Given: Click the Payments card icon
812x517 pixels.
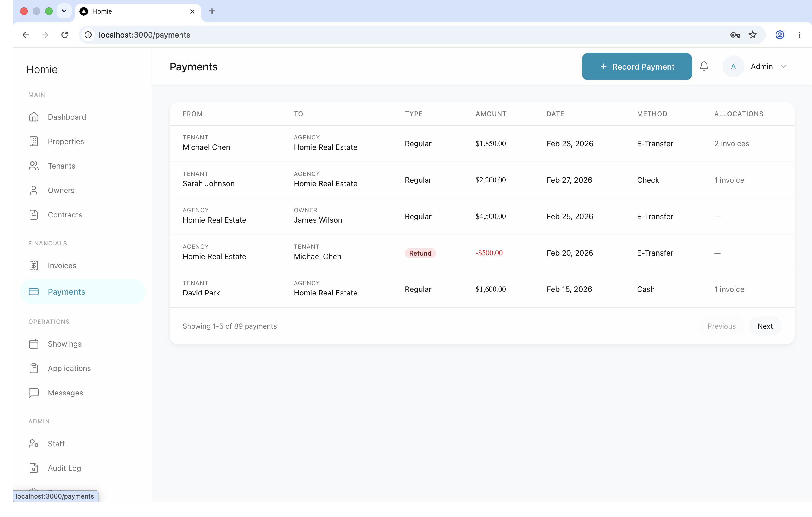Looking at the screenshot, I should click(34, 292).
